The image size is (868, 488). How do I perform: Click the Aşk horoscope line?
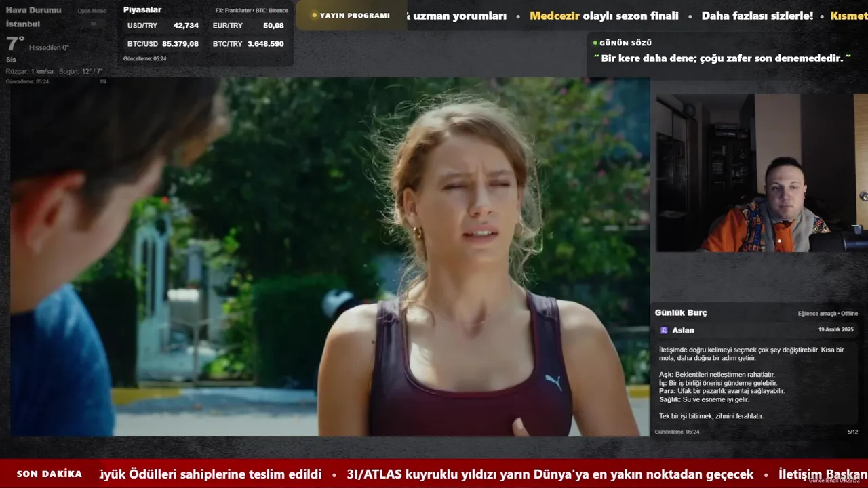click(x=717, y=375)
